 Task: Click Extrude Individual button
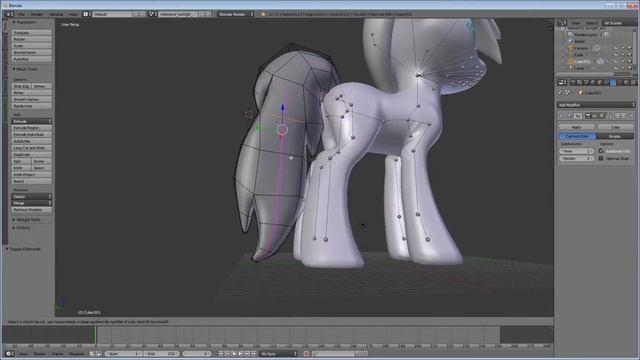31,134
